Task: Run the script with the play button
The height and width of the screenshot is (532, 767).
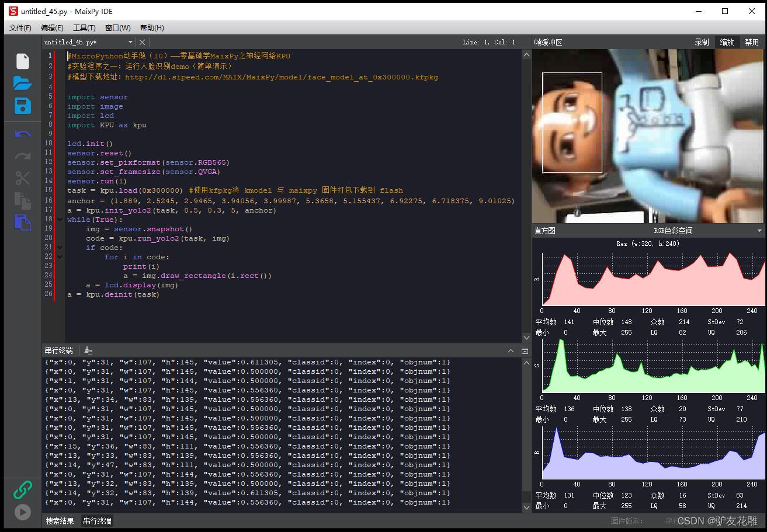Action: pos(22,512)
